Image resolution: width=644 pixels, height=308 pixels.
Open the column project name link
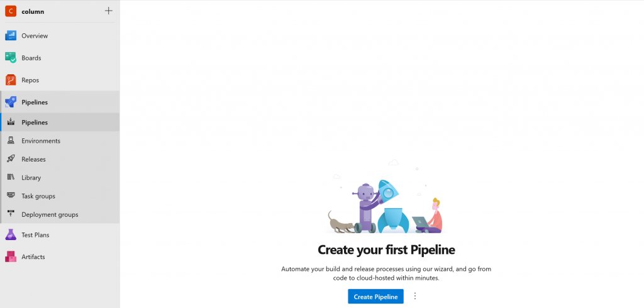(x=33, y=11)
